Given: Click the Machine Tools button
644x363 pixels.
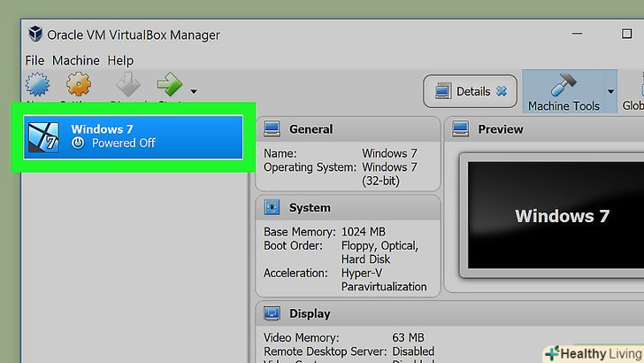Looking at the screenshot, I should click(563, 91).
